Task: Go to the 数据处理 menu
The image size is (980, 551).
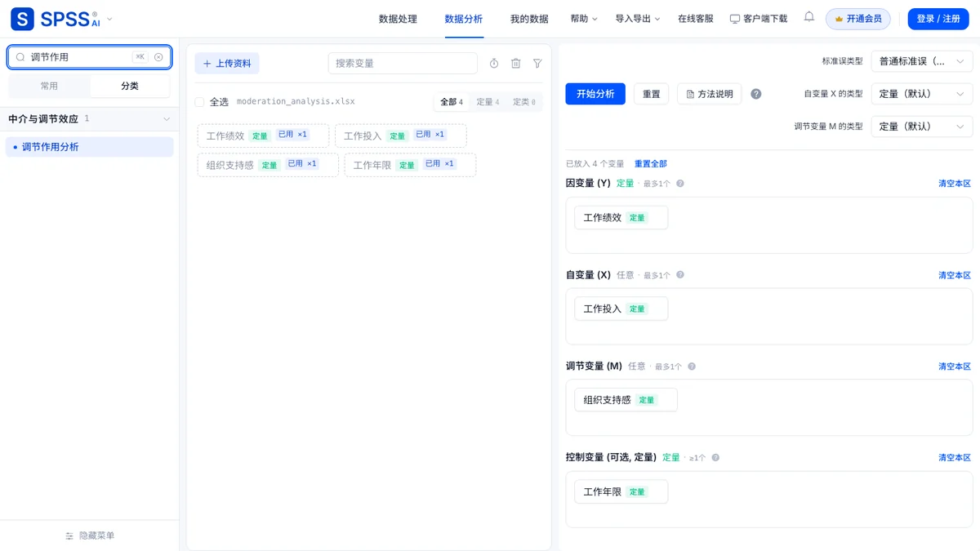Action: point(398,19)
